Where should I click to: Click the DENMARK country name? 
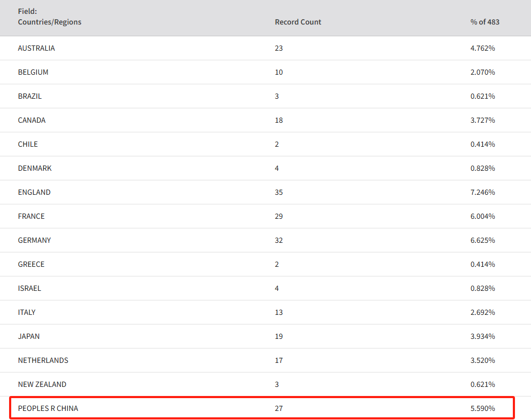[x=35, y=168]
